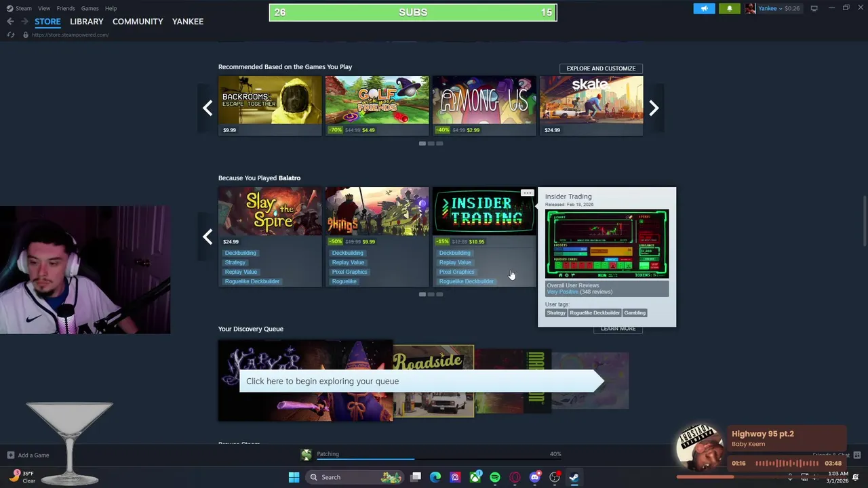Open Microsoft Edge from the taskbar

pyautogui.click(x=435, y=477)
